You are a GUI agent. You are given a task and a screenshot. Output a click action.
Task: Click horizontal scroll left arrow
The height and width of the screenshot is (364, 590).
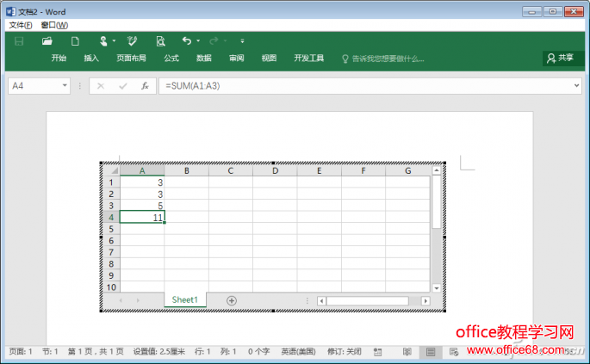pos(322,301)
